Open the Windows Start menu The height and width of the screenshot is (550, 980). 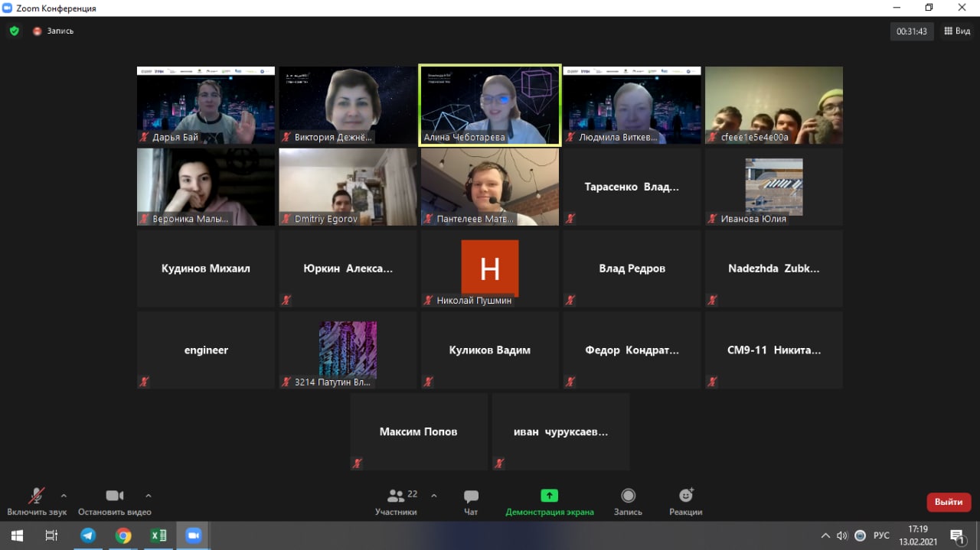(16, 535)
